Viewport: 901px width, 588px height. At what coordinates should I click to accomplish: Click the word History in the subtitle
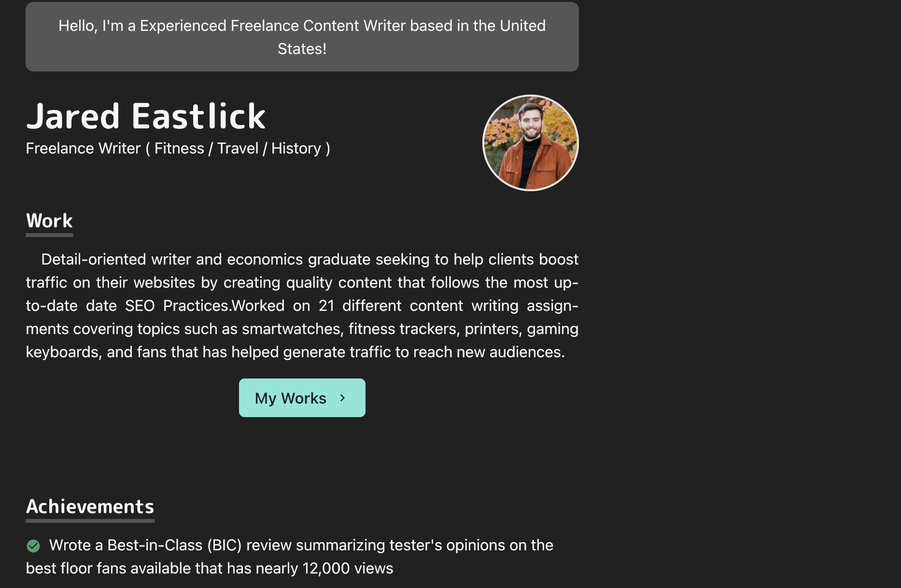[x=296, y=148]
